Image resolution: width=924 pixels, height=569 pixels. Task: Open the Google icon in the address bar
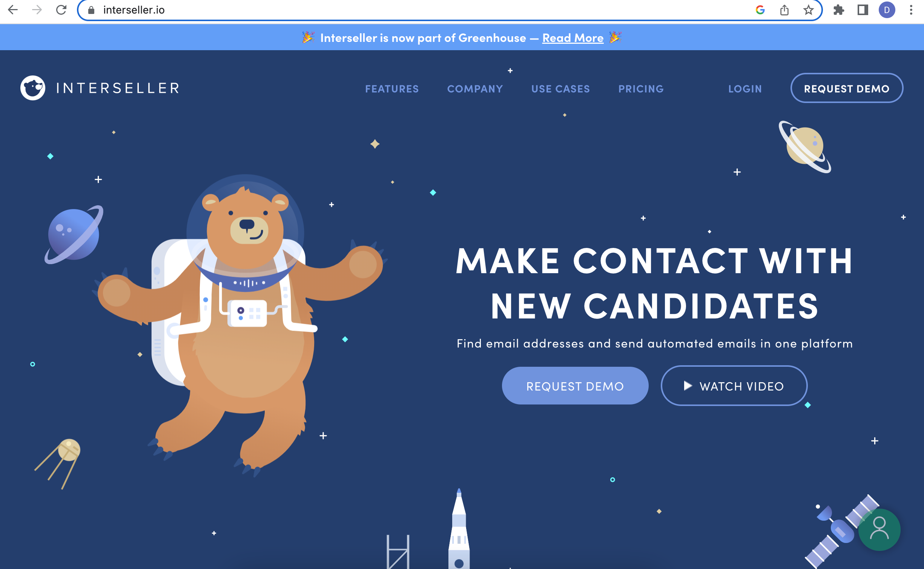[x=760, y=10]
